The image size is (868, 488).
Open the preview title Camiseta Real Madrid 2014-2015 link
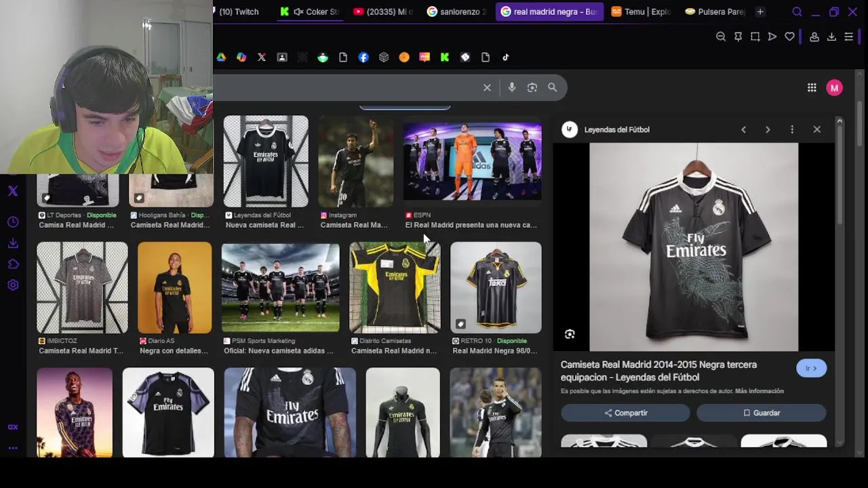coord(658,371)
